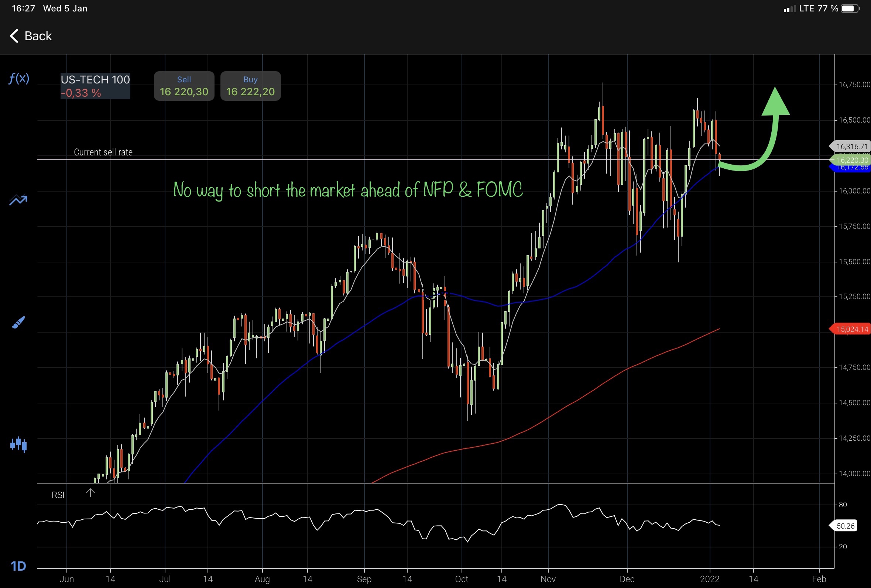Select the brush drawing tool
The width and height of the screenshot is (871, 588).
tap(18, 322)
